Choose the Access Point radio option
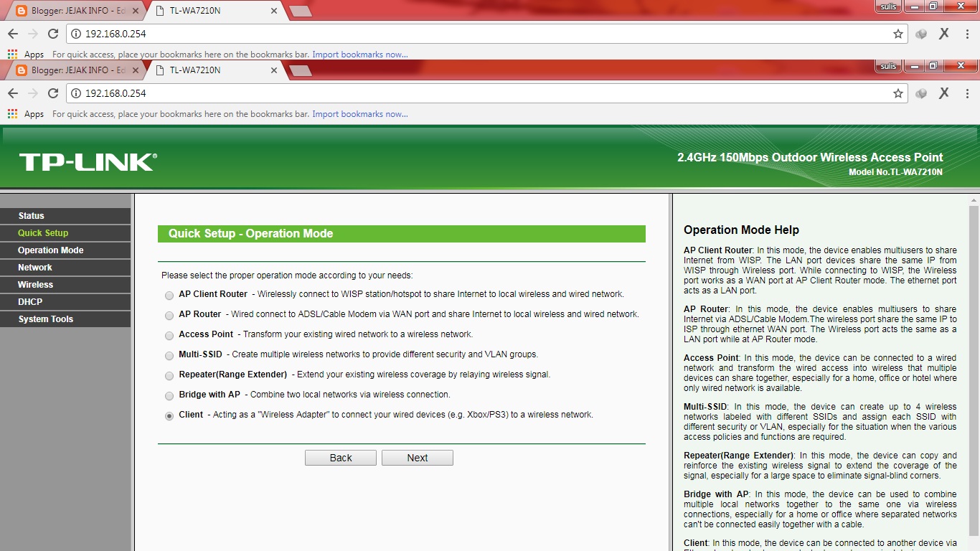The height and width of the screenshot is (551, 980). [169, 336]
